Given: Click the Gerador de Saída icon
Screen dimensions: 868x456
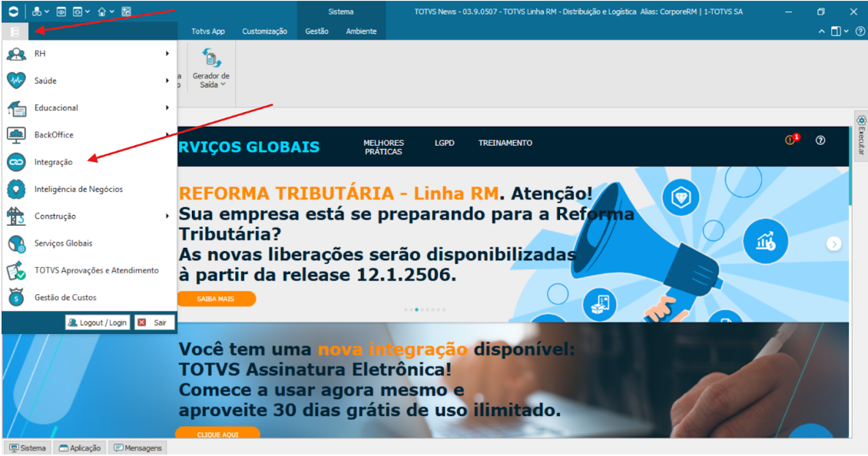Looking at the screenshot, I should pyautogui.click(x=211, y=58).
